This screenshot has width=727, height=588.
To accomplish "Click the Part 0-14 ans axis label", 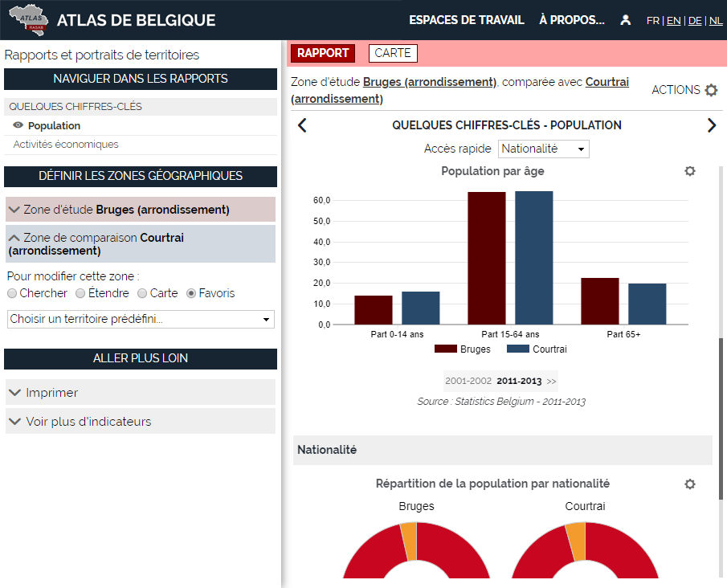I will [x=397, y=334].
